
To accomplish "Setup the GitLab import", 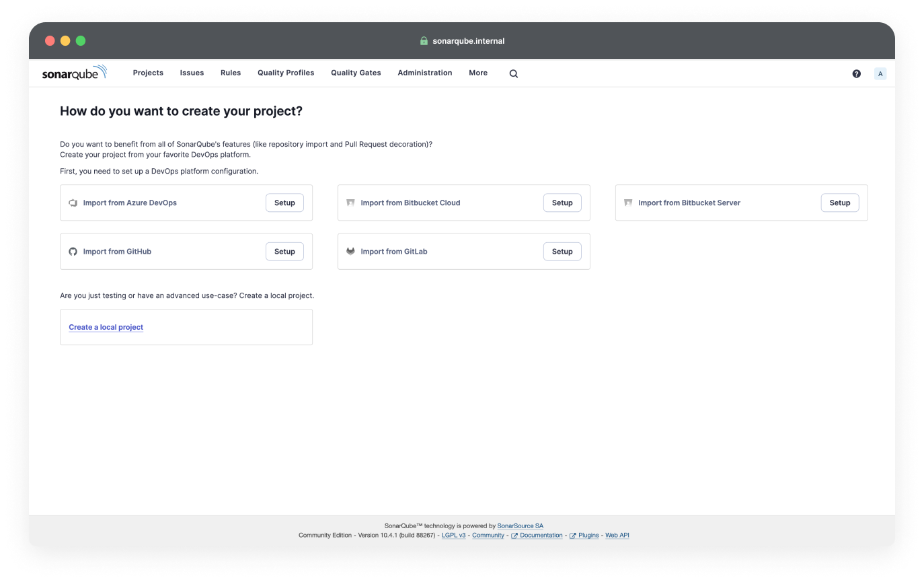I will (562, 251).
